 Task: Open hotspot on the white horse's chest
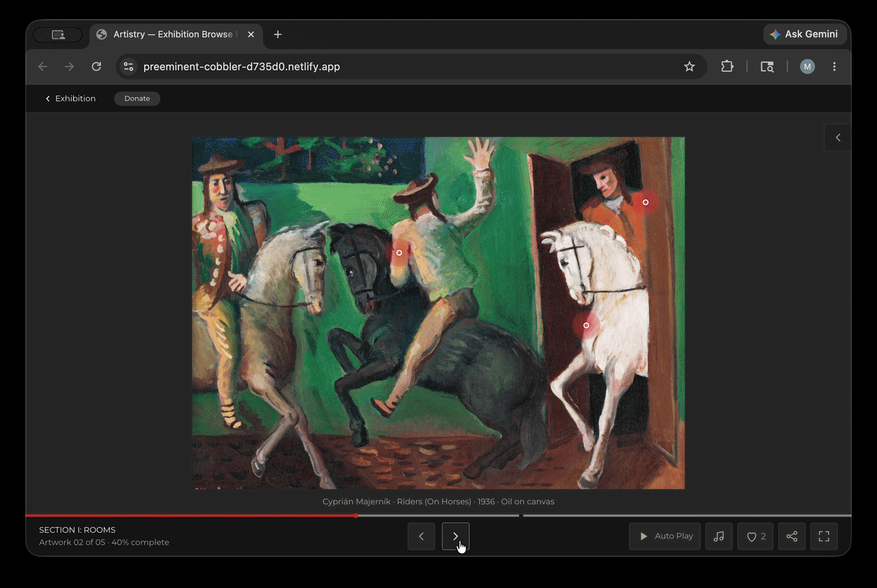click(586, 326)
